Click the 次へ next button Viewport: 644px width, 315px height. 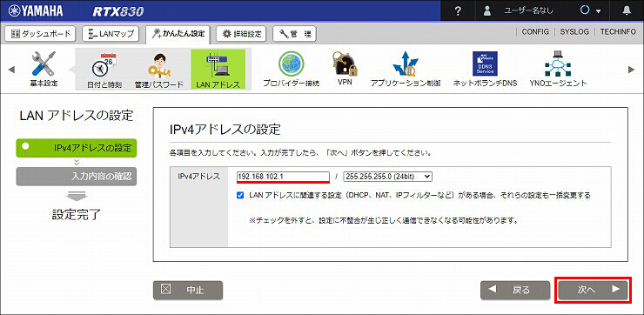(x=593, y=290)
